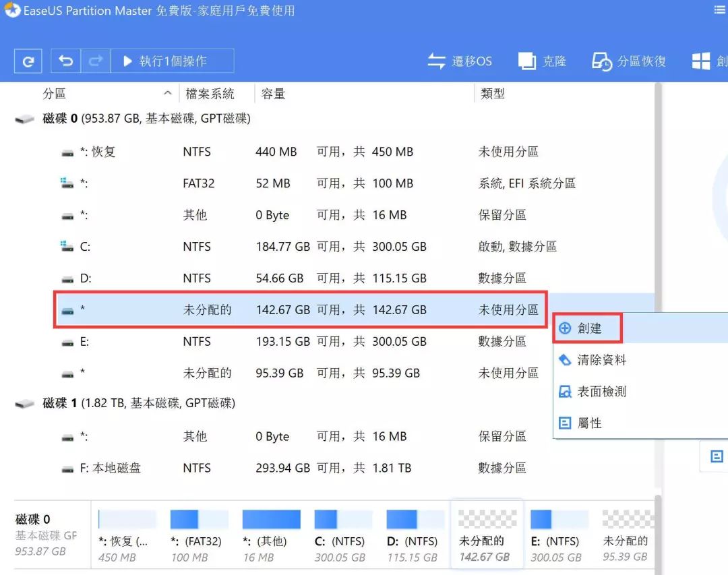The height and width of the screenshot is (575, 728).
Task: Click the drive icon beside E:
Action: click(x=68, y=342)
